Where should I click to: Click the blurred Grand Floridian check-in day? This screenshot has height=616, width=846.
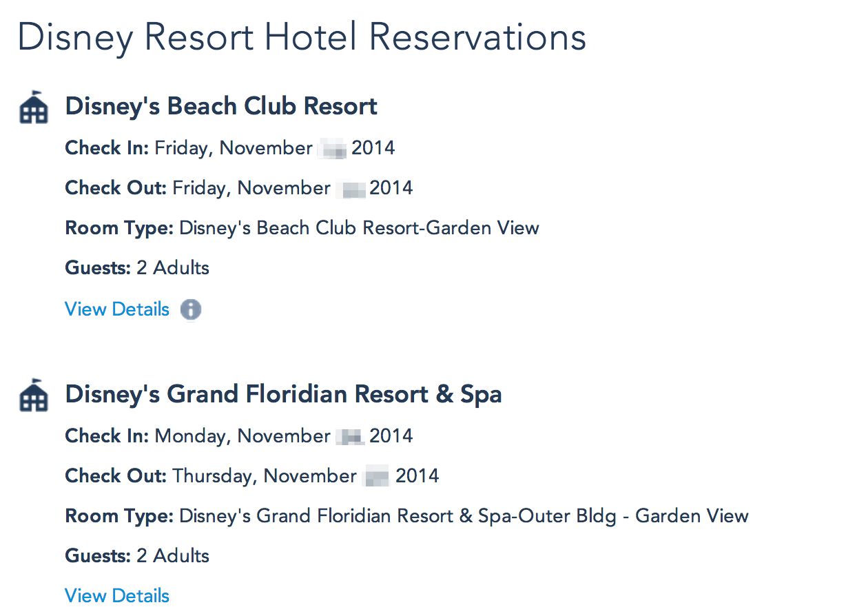coord(350,437)
